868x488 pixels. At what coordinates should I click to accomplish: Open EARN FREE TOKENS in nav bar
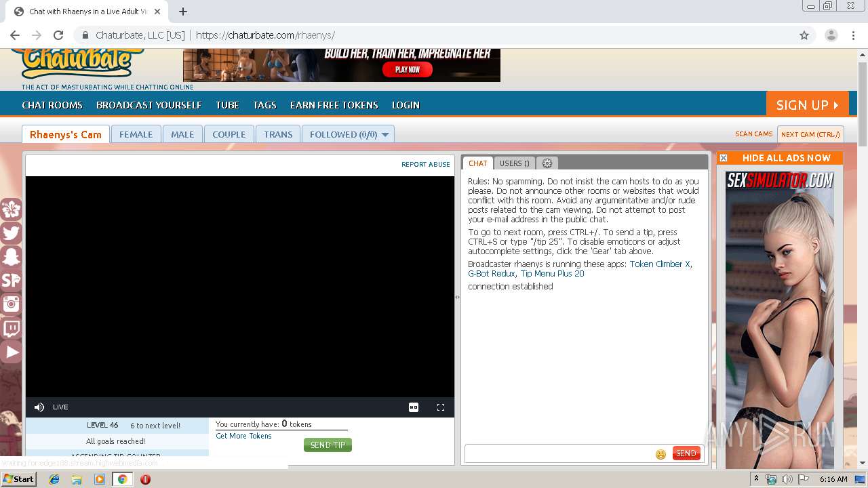(x=334, y=105)
